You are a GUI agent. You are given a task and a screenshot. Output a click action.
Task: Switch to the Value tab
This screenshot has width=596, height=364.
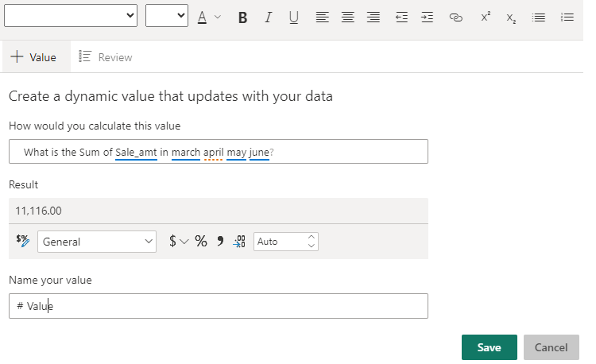33,57
